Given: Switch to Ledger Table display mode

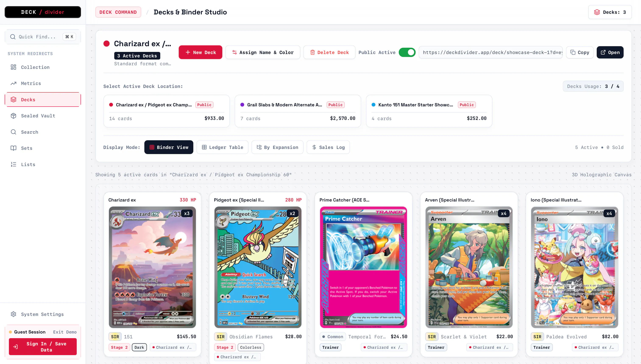Looking at the screenshot, I should pyautogui.click(x=222, y=147).
